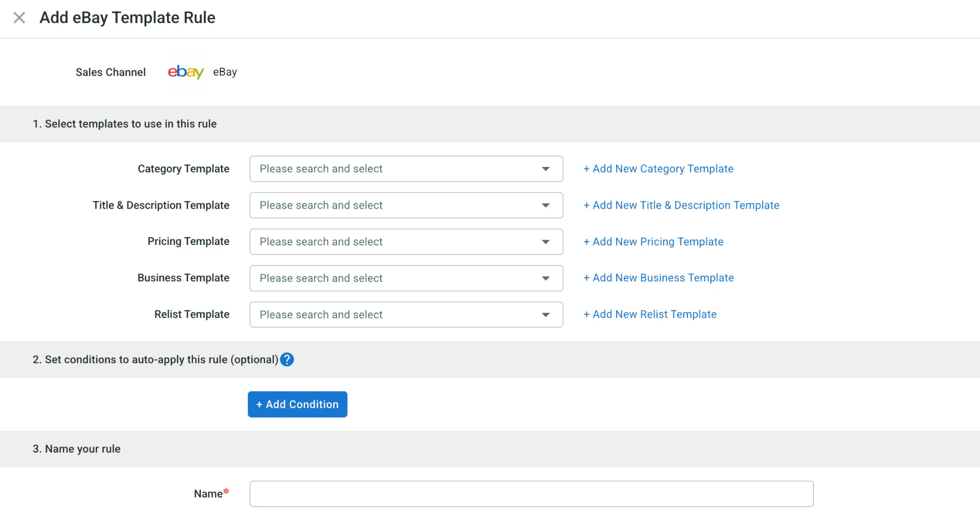Image resolution: width=980 pixels, height=532 pixels.
Task: Open the Category Template dropdown
Action: (x=406, y=169)
